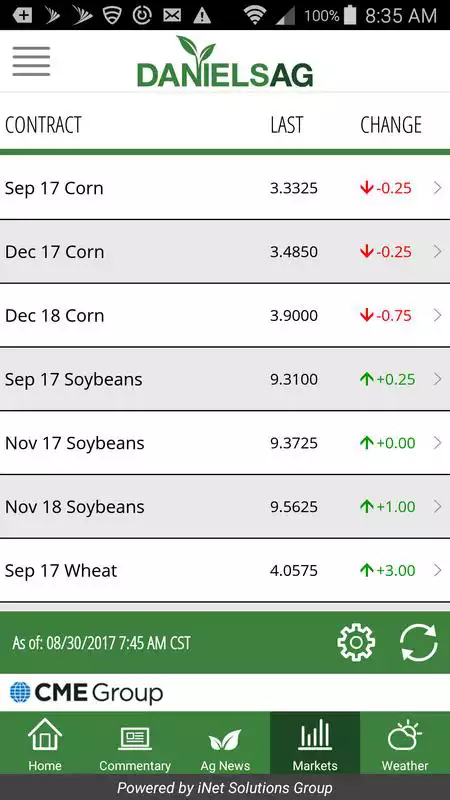Tap the CHANGE column header
This screenshot has width=450, height=800.
click(x=391, y=125)
